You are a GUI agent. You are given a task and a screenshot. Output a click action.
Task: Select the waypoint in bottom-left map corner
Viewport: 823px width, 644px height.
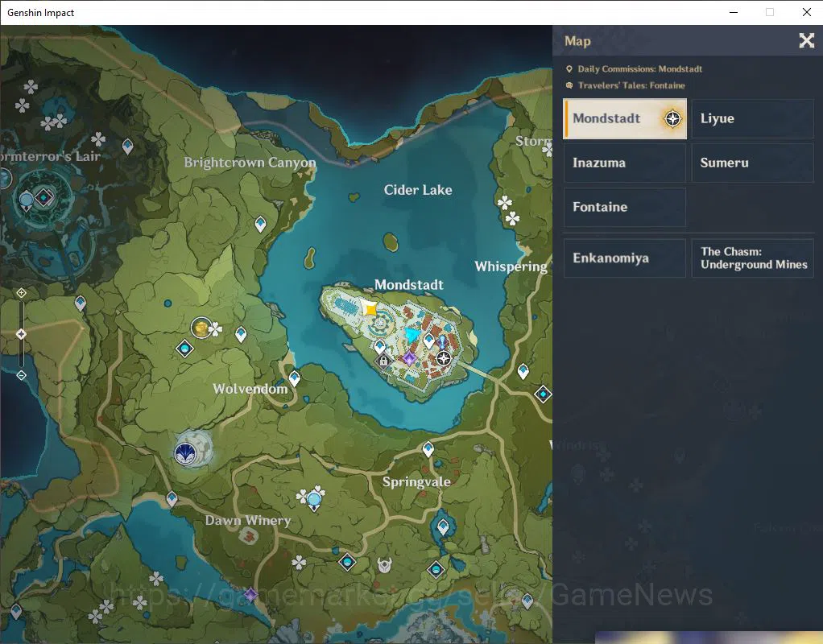pyautogui.click(x=16, y=612)
